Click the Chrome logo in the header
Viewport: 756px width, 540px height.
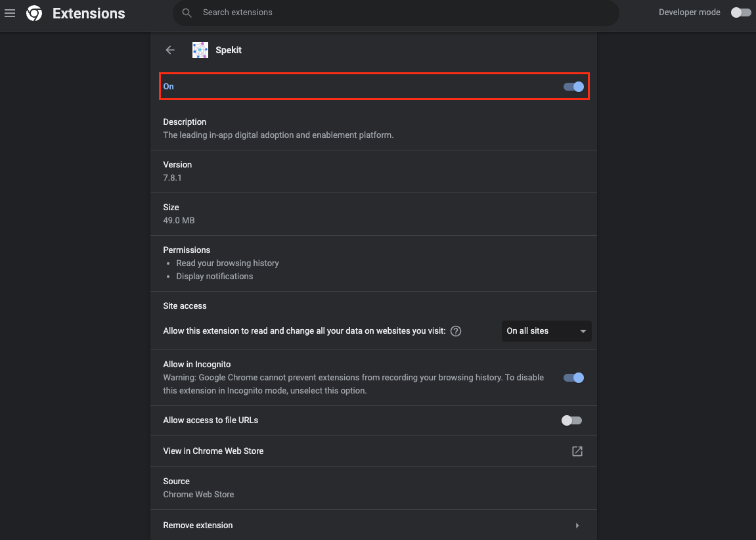click(34, 13)
